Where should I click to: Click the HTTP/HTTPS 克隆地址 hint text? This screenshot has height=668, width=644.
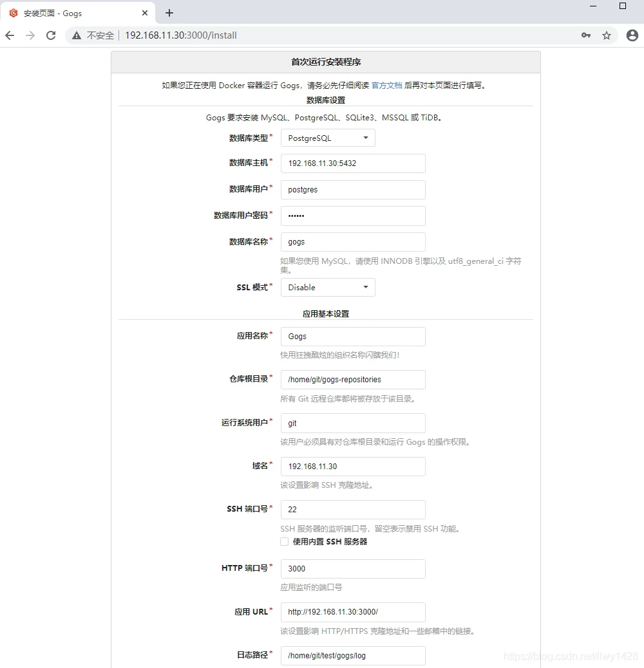click(377, 631)
